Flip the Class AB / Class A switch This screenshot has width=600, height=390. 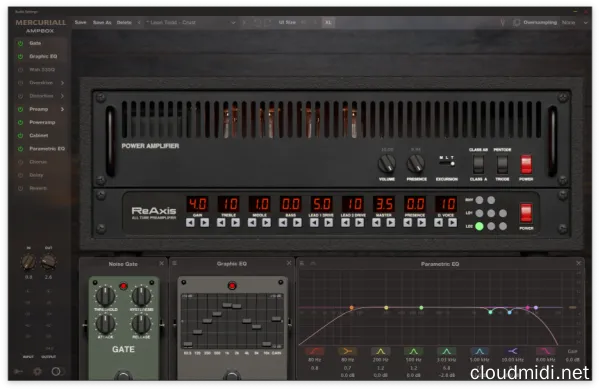[478, 164]
